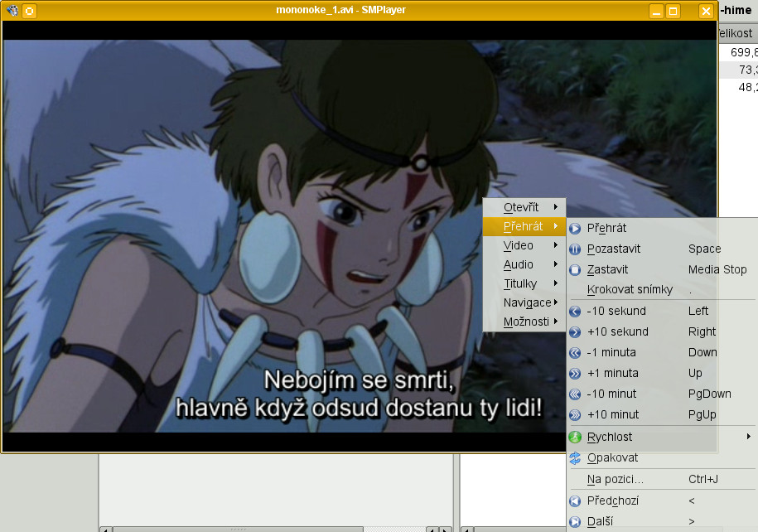Skip forward with the +10 sekund icon
Viewport: 758px width, 532px height.
click(x=575, y=332)
